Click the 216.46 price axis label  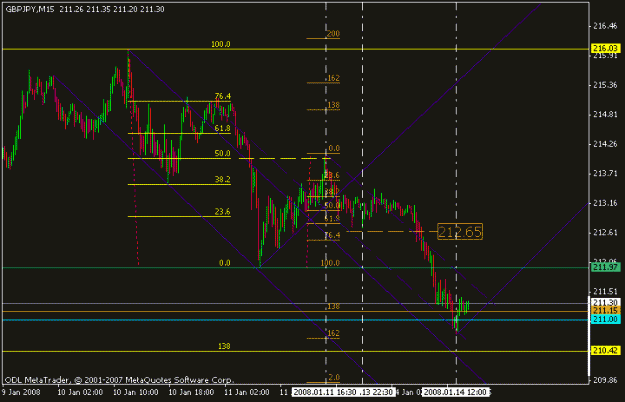click(605, 26)
